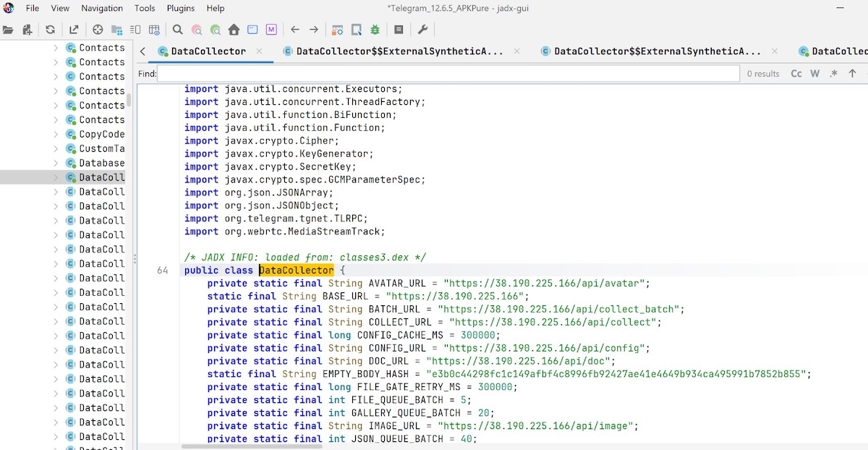Viewport: 868px width, 450px height.
Task: Open the Help menu
Action: tap(216, 8)
